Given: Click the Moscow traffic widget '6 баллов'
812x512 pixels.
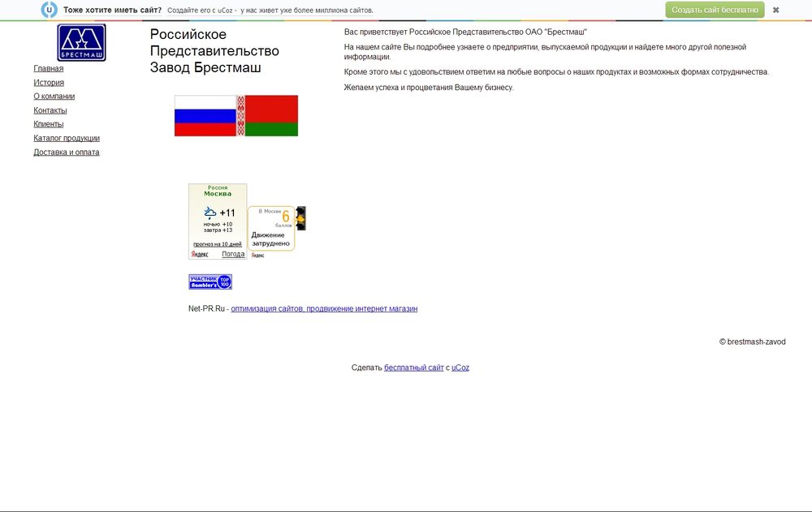Looking at the screenshot, I should pyautogui.click(x=271, y=228).
